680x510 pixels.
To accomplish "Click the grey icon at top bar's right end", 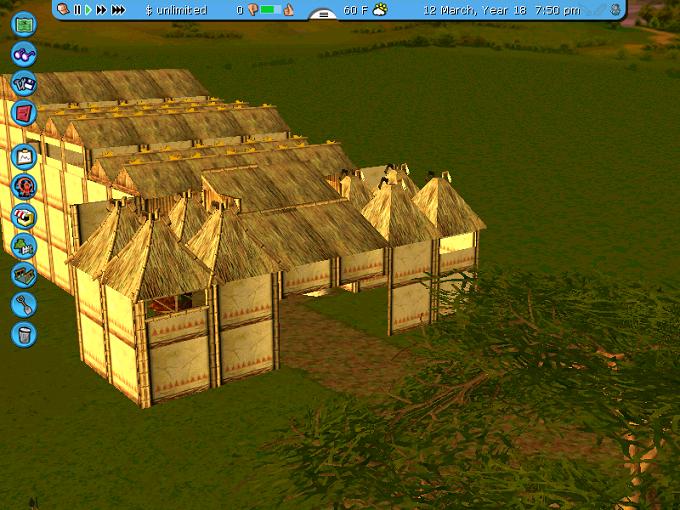I will tap(615, 10).
